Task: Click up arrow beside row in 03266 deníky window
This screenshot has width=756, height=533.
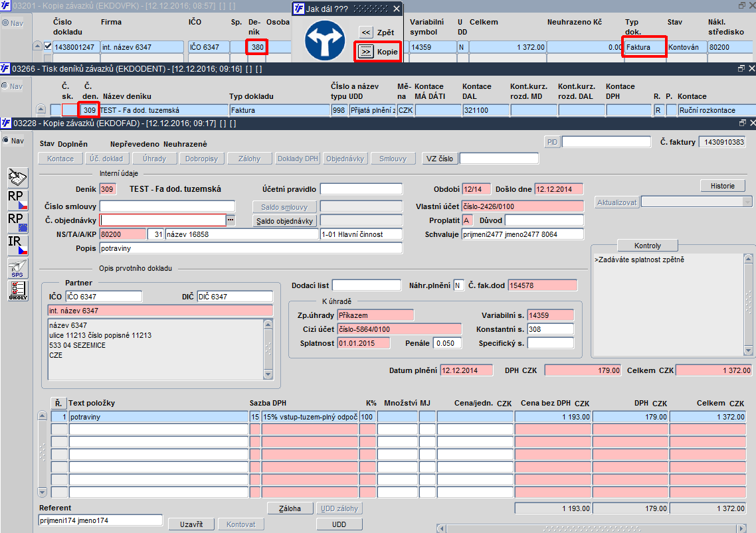Action: click(41, 110)
